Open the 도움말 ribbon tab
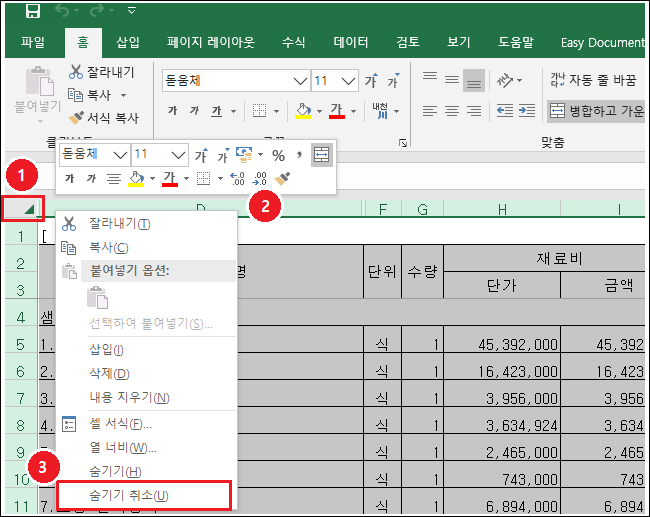The image size is (650, 517). [x=516, y=42]
